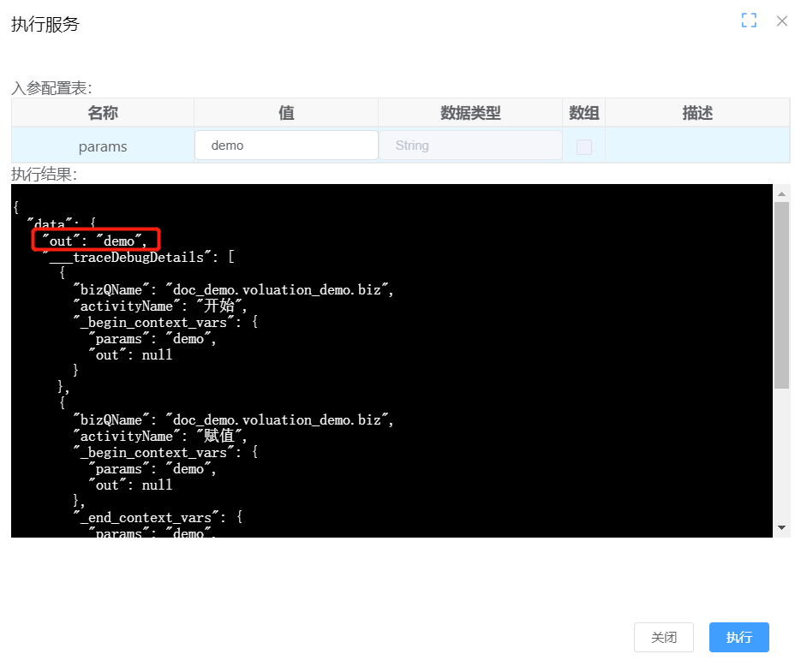The image size is (801, 672).
Task: Click the result scrollbar down arrow
Action: 781,529
